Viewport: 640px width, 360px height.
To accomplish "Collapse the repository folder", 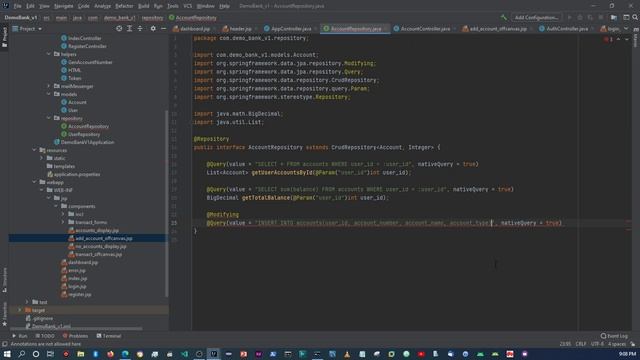I will click(x=49, y=118).
